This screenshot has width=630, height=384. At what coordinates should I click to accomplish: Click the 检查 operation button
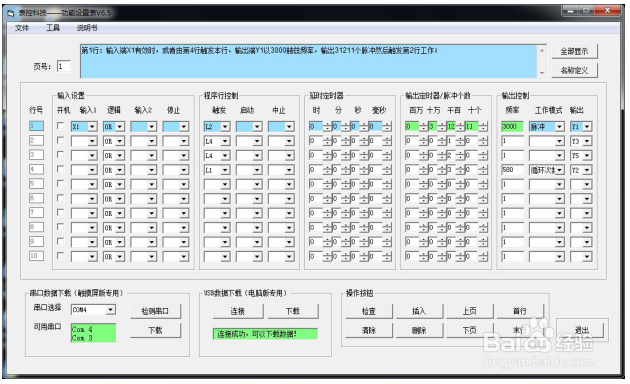coord(369,311)
